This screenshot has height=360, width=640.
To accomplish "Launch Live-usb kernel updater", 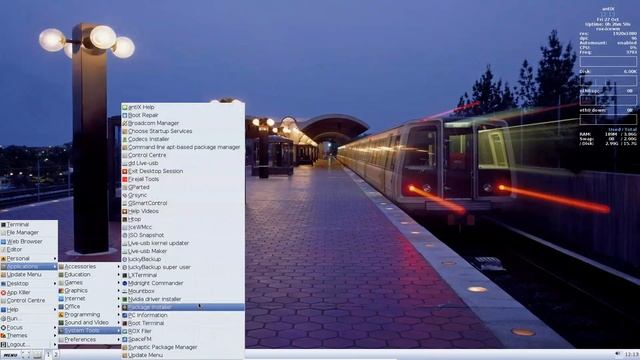I will pos(183,243).
